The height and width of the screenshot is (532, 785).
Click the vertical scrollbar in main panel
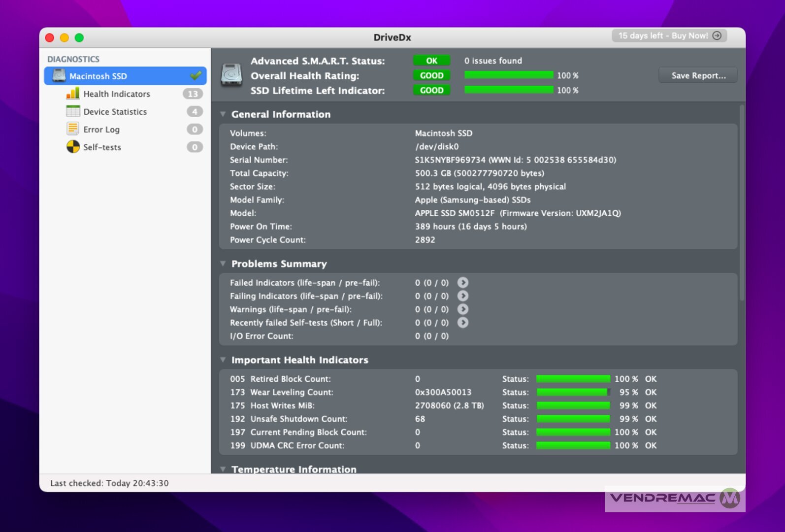coord(742,202)
